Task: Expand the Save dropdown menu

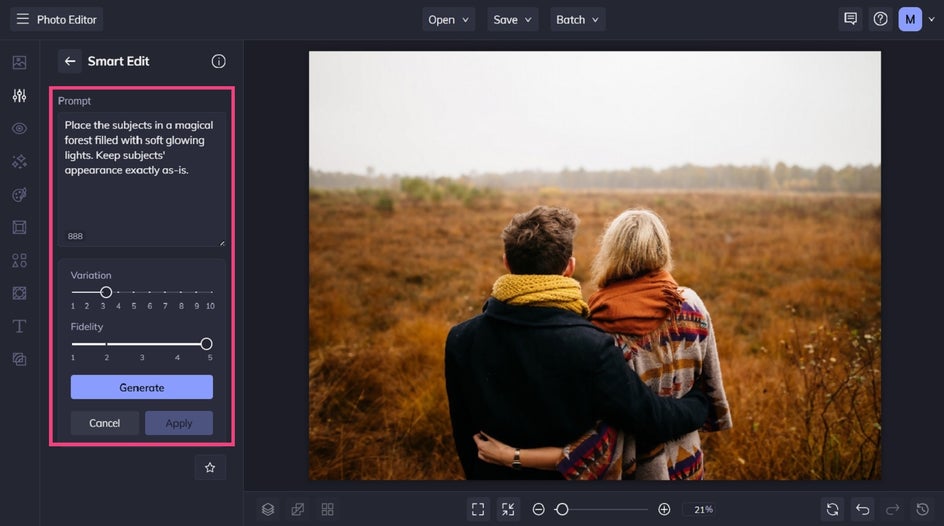Action: (x=512, y=20)
